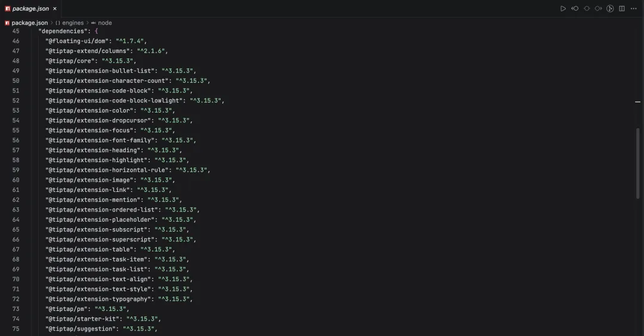
Task: Click "@tiptap/extension-dropcursor" entry
Action: point(100,120)
